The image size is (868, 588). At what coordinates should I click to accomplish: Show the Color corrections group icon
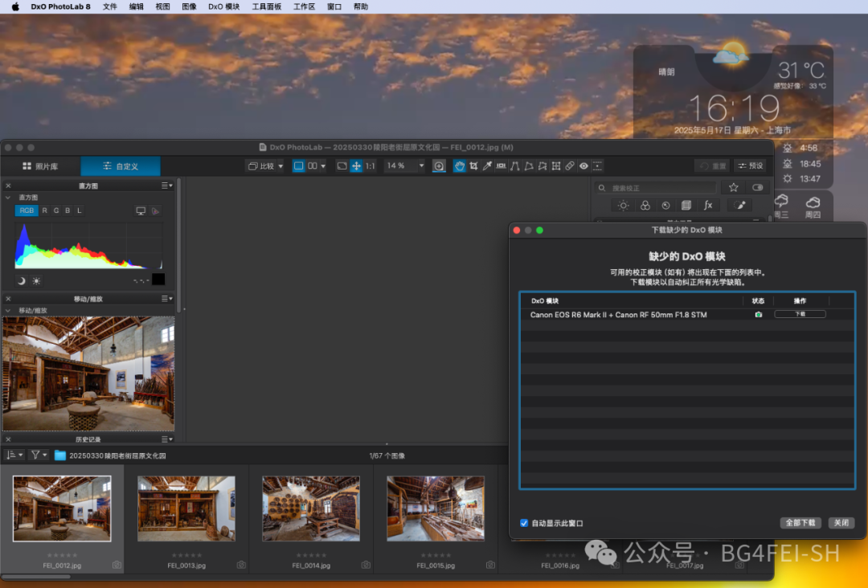tap(645, 205)
